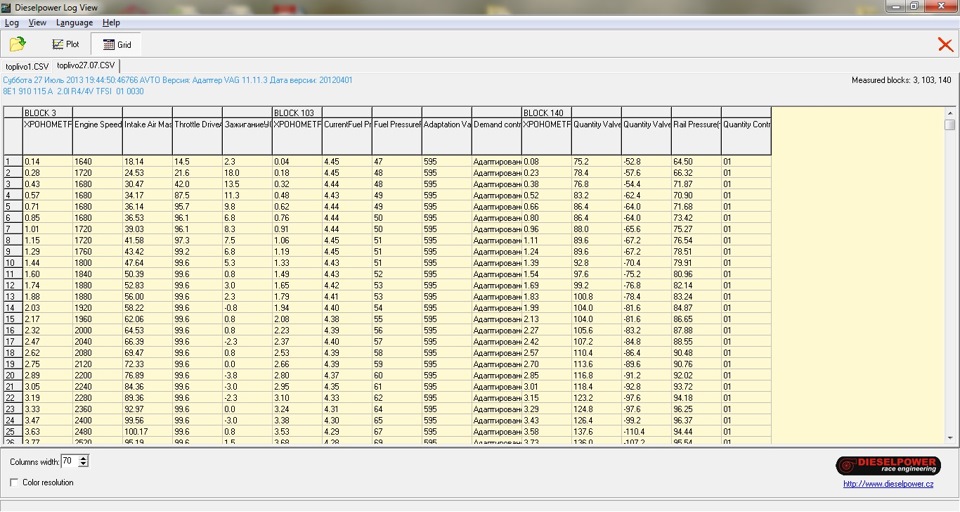Enable Color resolution checkbox

[14, 483]
